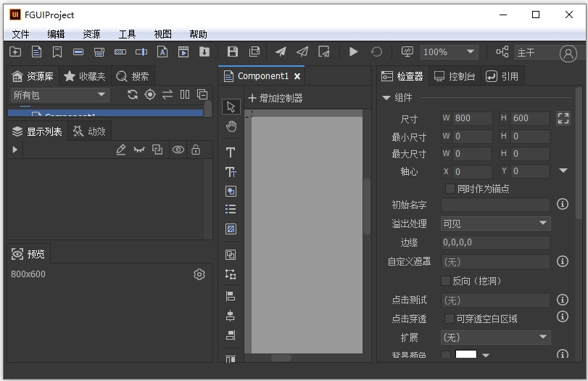This screenshot has height=381, width=588.
Task: Tick the 可穿透空白区域 checkbox
Action: click(450, 319)
